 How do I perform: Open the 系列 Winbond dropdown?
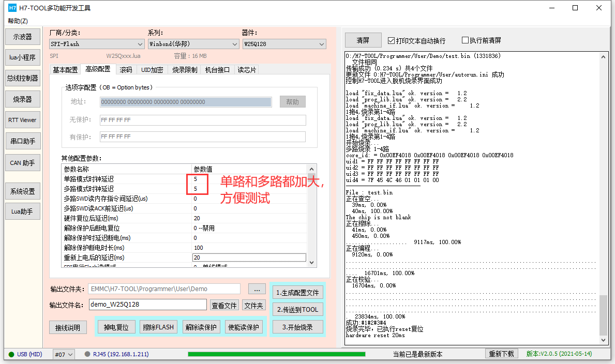[x=193, y=44]
